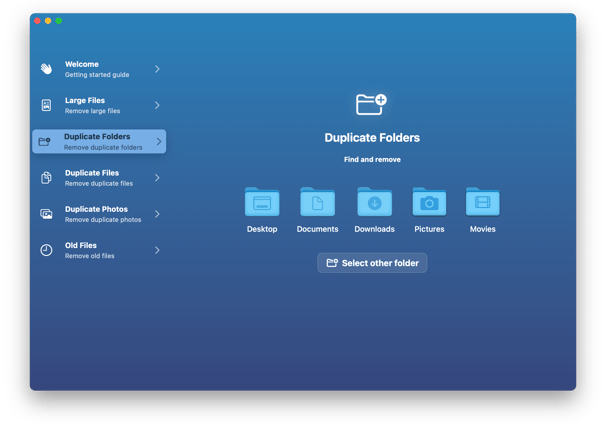Viewport: 606px width, 424px height.
Task: Click the Documents label under the folder
Action: click(x=317, y=229)
